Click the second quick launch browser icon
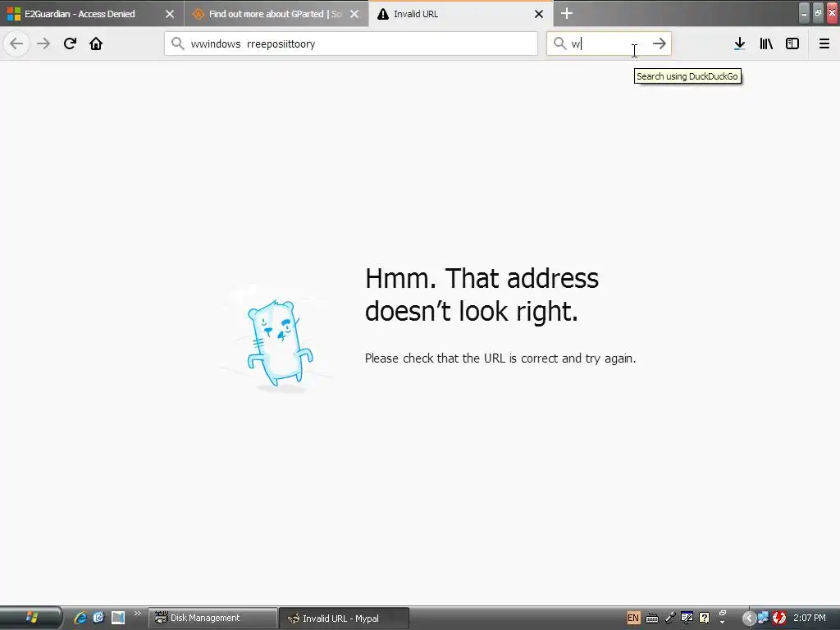840x630 pixels. point(98,618)
